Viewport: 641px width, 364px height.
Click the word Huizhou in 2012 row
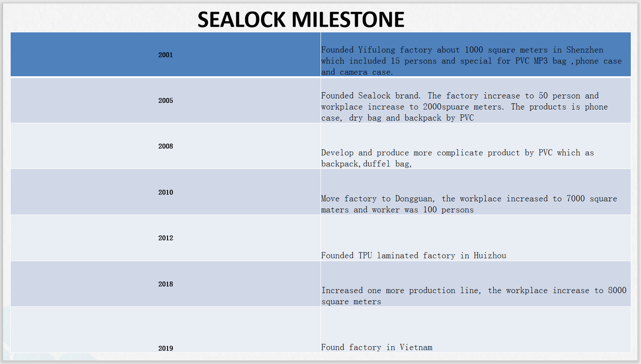pos(490,255)
